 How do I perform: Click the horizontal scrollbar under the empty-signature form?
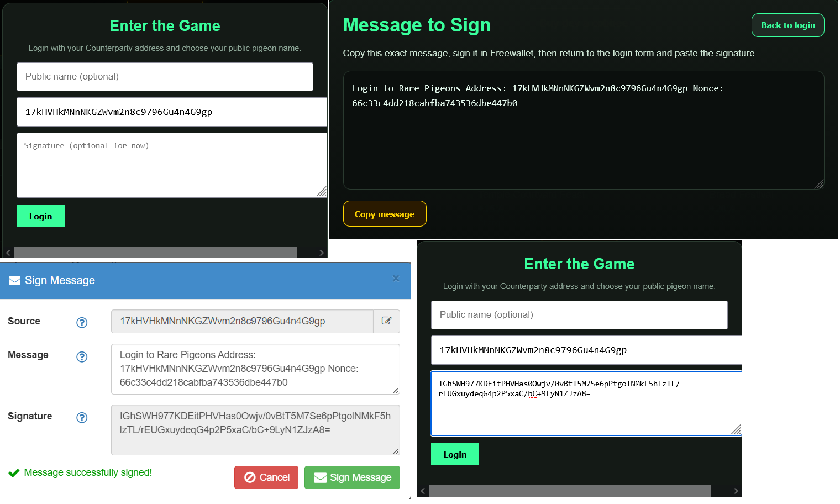coord(155,253)
